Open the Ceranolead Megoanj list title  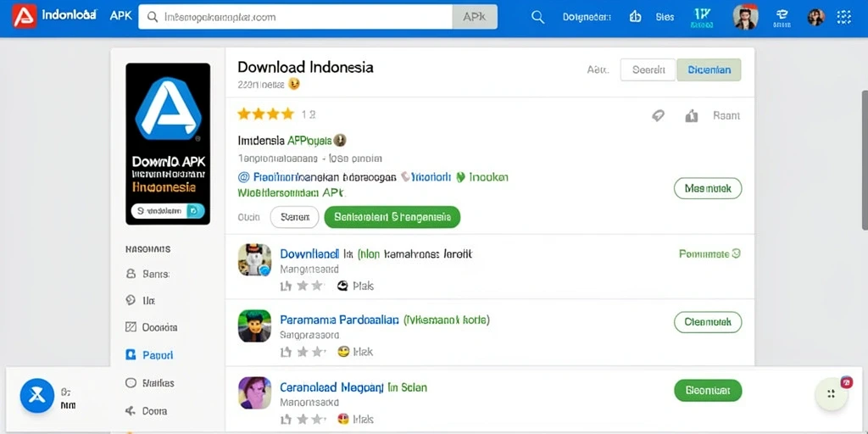click(353, 387)
